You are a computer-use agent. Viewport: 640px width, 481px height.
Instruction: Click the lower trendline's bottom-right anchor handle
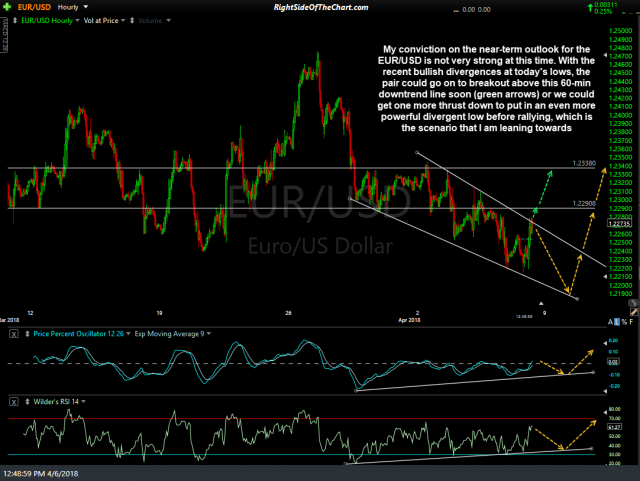[577, 299]
